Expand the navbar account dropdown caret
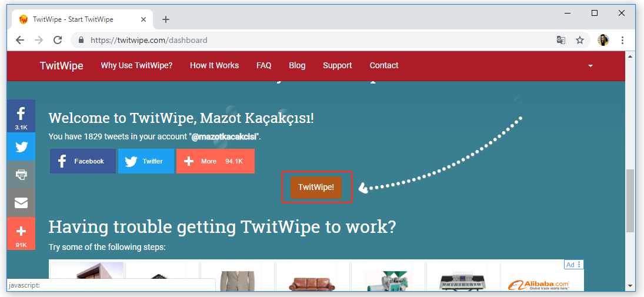 tap(590, 65)
